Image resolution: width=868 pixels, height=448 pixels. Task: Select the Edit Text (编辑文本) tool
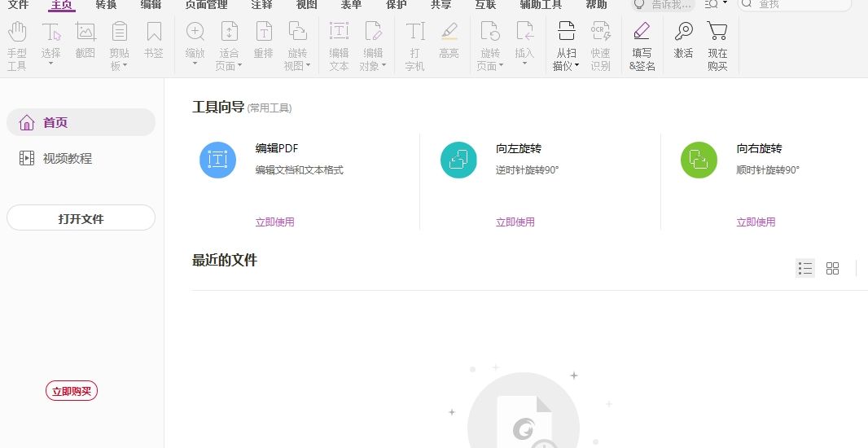pyautogui.click(x=339, y=46)
